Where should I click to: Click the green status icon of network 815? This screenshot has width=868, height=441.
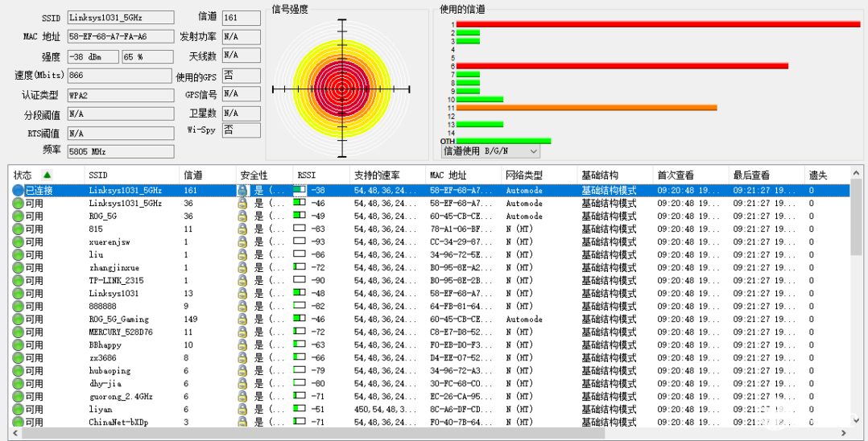pyautogui.click(x=19, y=229)
